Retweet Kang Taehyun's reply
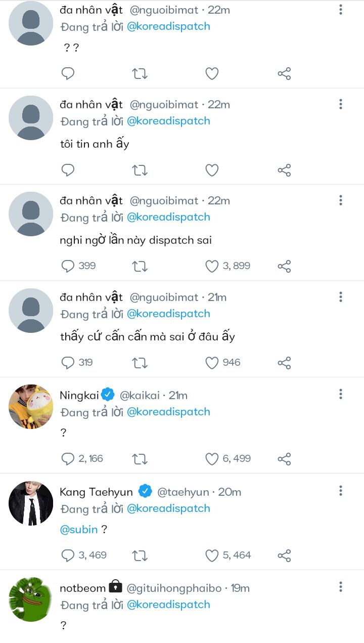 [140, 555]
